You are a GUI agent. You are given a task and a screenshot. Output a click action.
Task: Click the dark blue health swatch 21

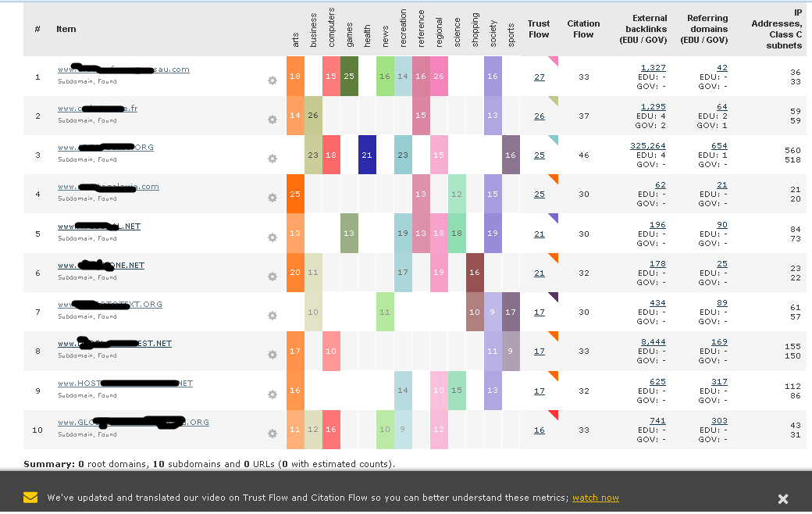pos(367,155)
